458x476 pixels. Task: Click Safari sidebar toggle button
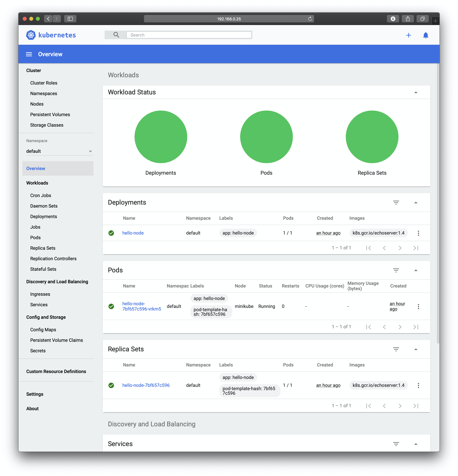[70, 19]
